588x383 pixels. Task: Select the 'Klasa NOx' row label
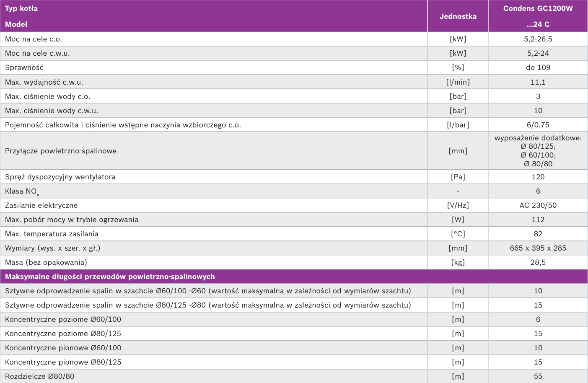tap(22, 191)
